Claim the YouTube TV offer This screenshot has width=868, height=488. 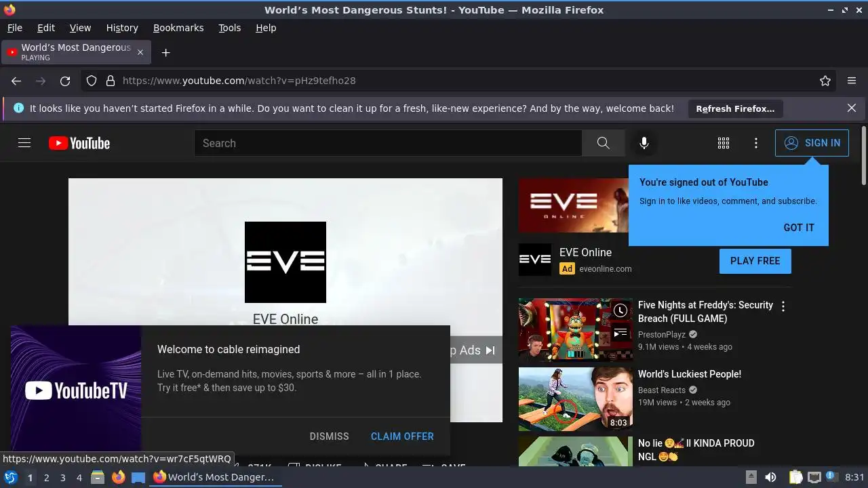click(x=402, y=436)
